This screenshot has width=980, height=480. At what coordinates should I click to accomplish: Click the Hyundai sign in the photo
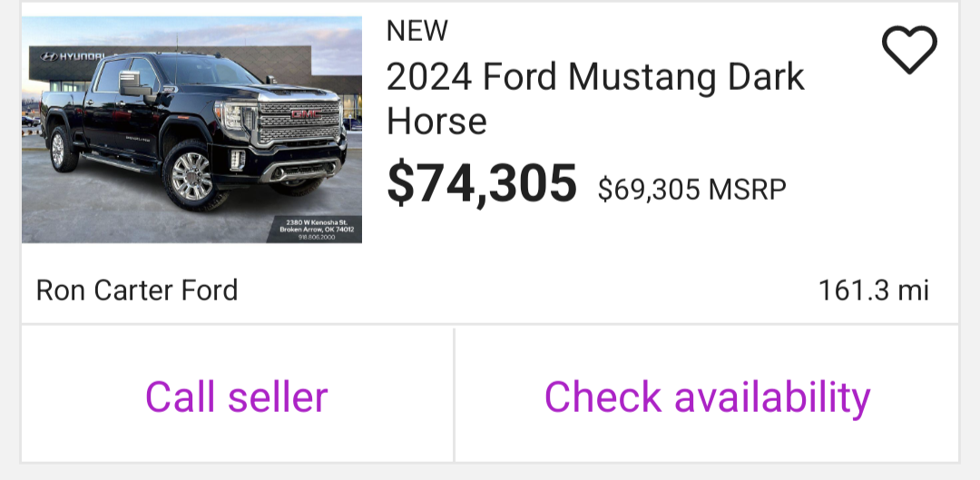point(71,56)
